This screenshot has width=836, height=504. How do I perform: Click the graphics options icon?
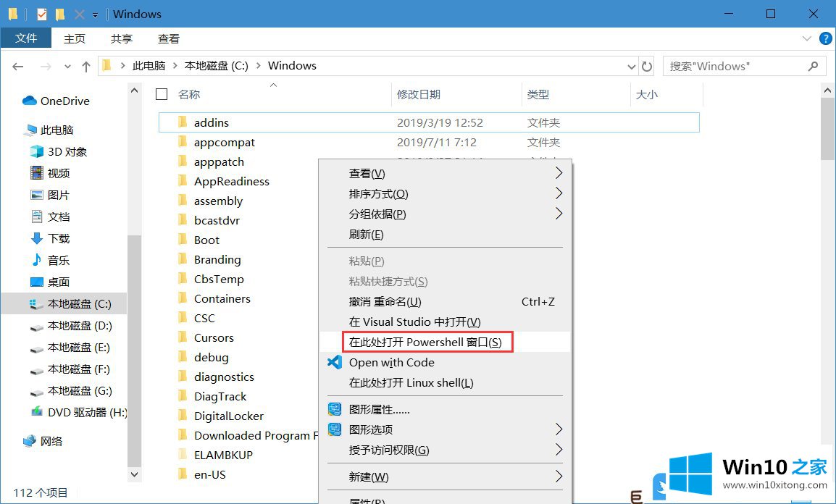[334, 429]
